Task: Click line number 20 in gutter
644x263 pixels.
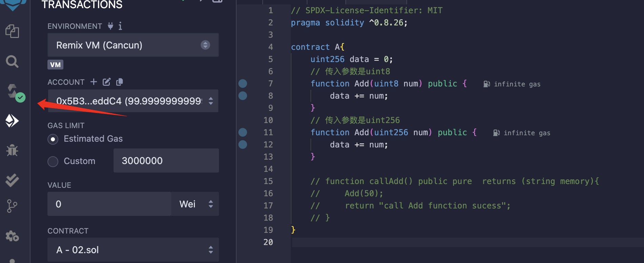Action: [268, 242]
